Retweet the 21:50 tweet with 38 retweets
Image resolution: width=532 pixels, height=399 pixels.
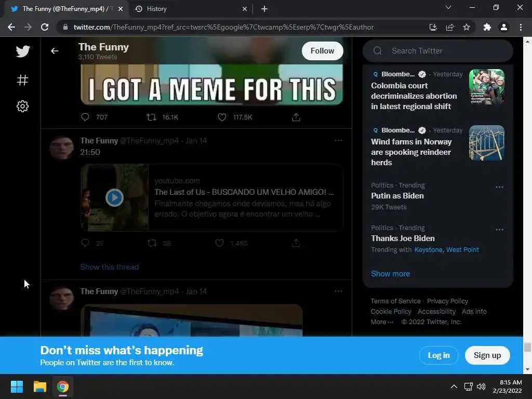coord(152,243)
